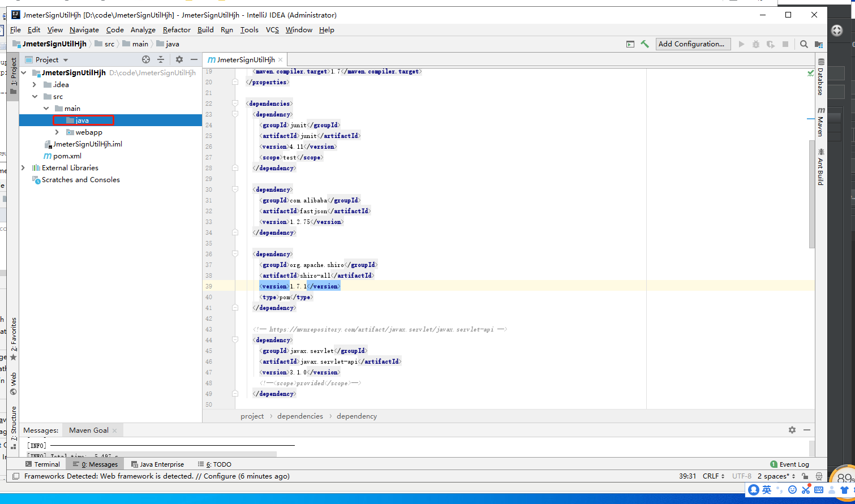Select the java folder in the project tree
The width and height of the screenshot is (855, 504).
[x=82, y=120]
